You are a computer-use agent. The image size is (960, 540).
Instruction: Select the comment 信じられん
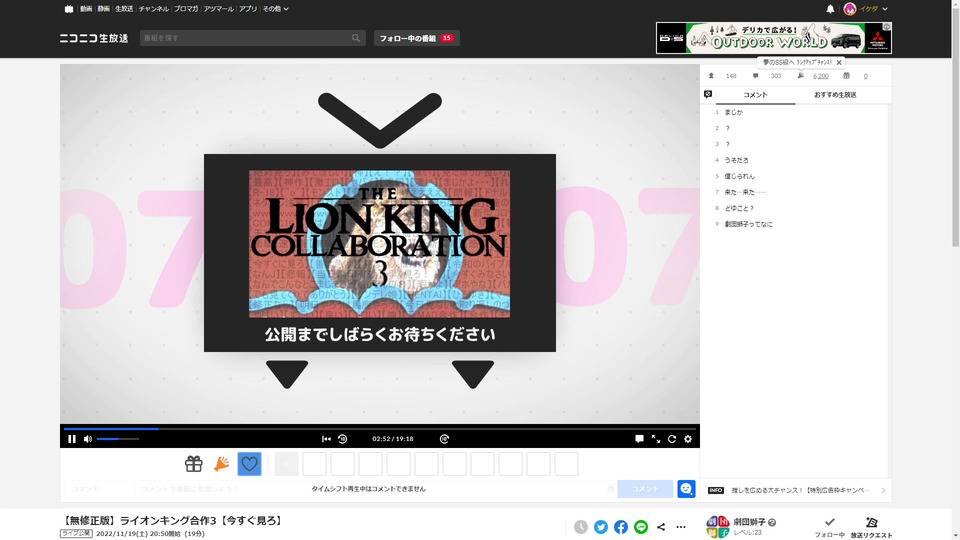coord(740,176)
